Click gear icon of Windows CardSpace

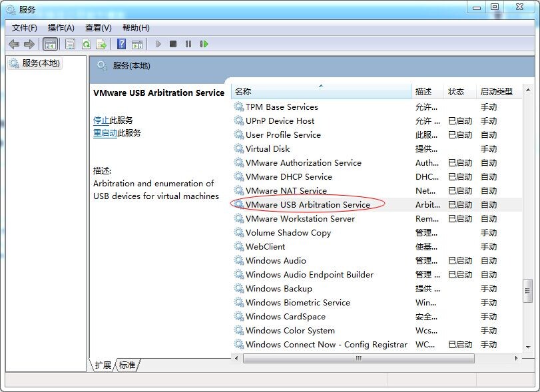238,316
